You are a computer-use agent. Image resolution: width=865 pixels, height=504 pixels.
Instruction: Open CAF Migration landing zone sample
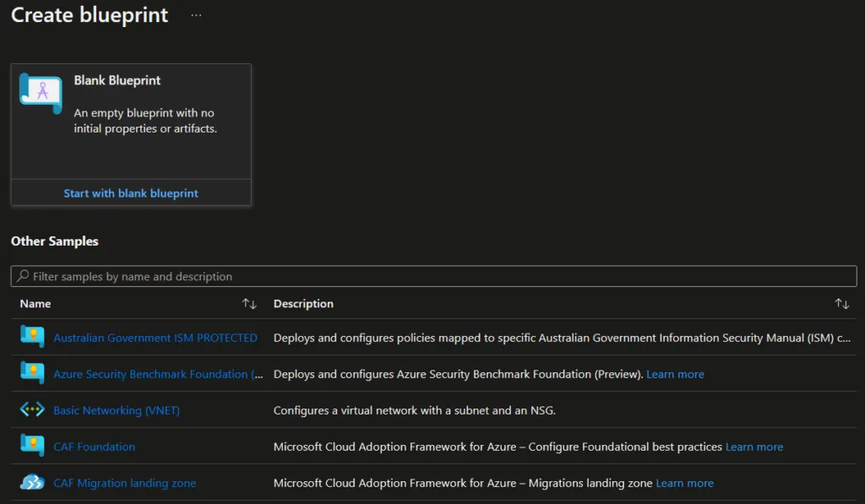125,483
